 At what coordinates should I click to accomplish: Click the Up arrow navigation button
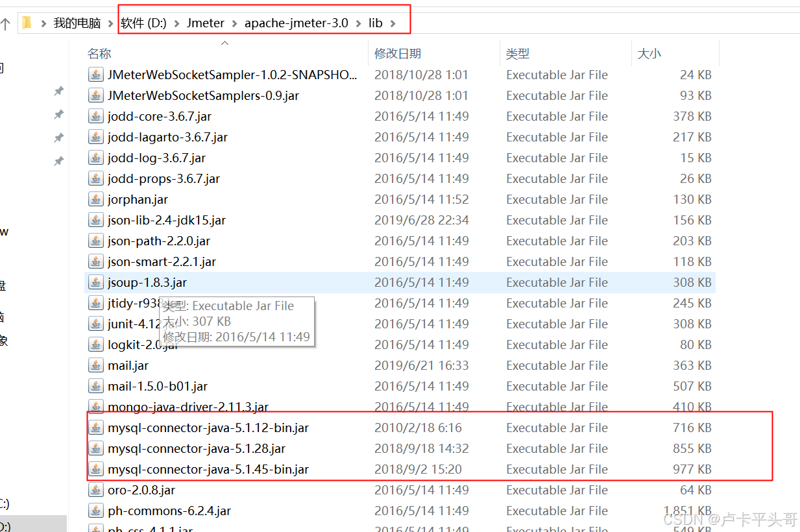pos(5,24)
